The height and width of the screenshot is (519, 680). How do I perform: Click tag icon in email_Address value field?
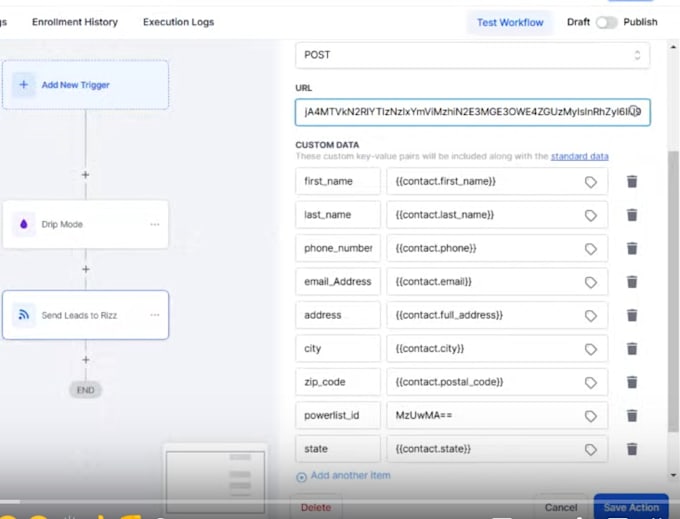(x=591, y=282)
